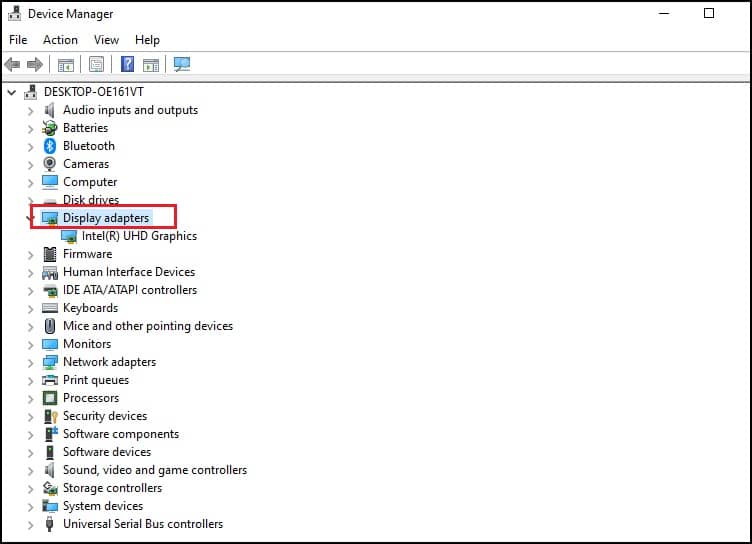
Task: Expand the System devices arrow
Action: coord(31,507)
